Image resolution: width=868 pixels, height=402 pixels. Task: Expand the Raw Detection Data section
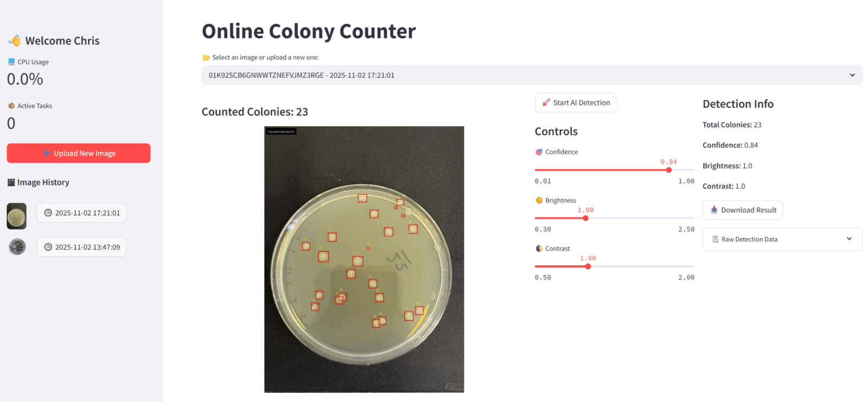point(782,239)
